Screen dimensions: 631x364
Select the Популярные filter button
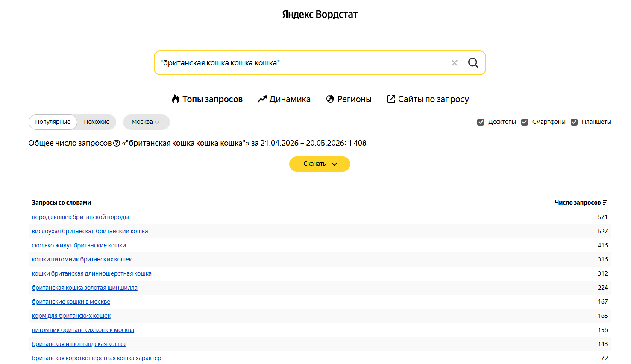click(x=53, y=122)
